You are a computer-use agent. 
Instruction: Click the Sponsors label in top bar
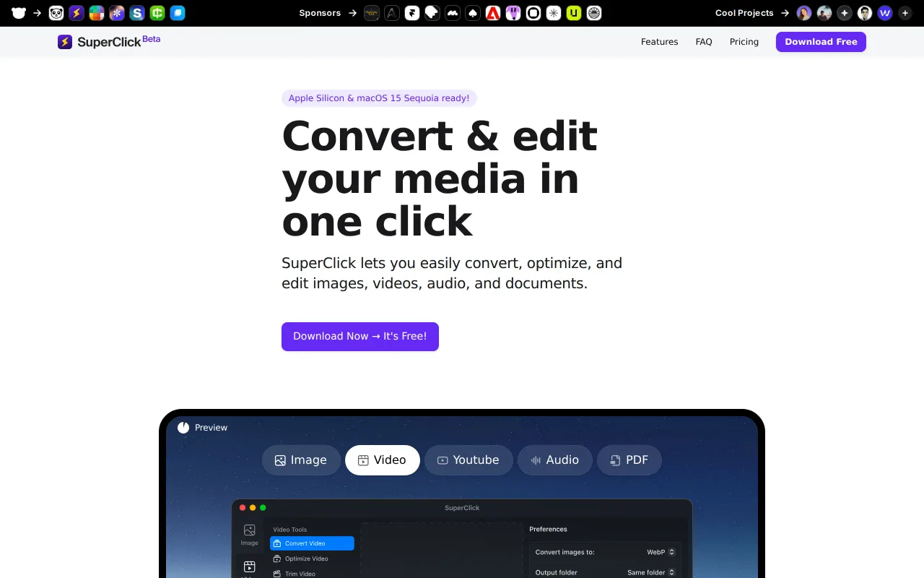pyautogui.click(x=320, y=13)
